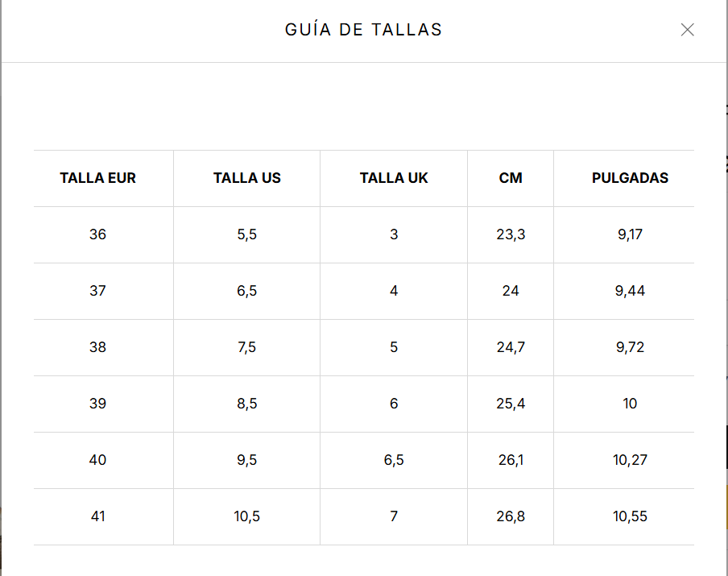Click US size 10,5 cell
This screenshot has height=576, width=728.
pyautogui.click(x=246, y=516)
